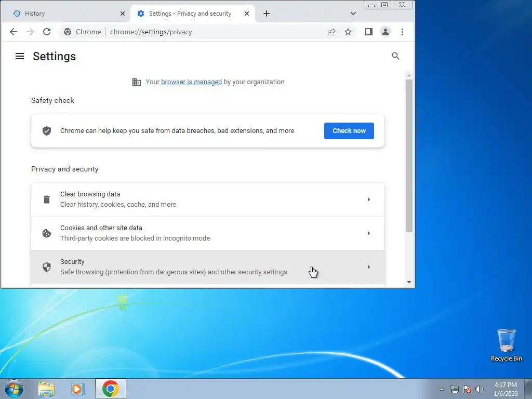Open Security settings entry
The width and height of the screenshot is (532, 399).
(x=208, y=268)
